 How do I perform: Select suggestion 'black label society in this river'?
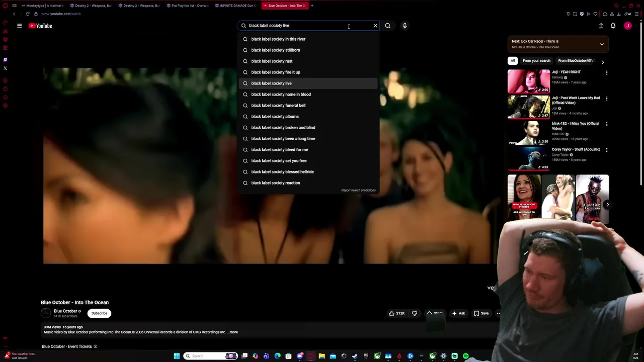point(308,39)
